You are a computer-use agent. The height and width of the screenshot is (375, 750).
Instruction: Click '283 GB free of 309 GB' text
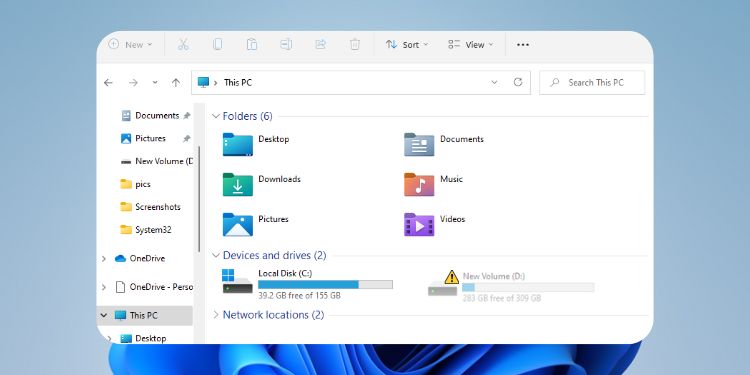[x=502, y=298]
